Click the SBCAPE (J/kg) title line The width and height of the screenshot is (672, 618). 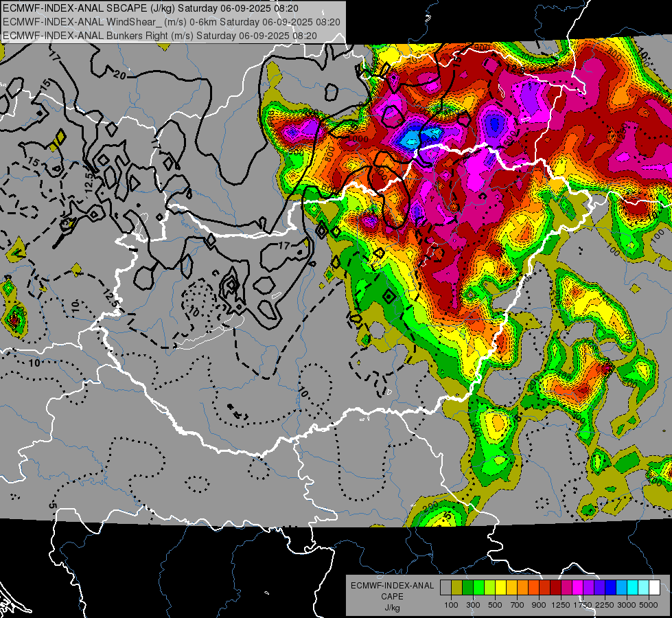pyautogui.click(x=151, y=8)
